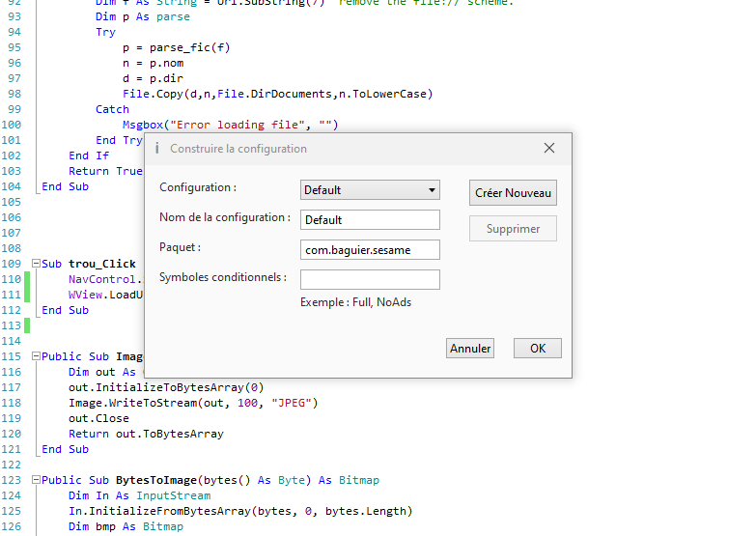
Task: Click line number 98 in the gutter
Action: click(x=13, y=94)
